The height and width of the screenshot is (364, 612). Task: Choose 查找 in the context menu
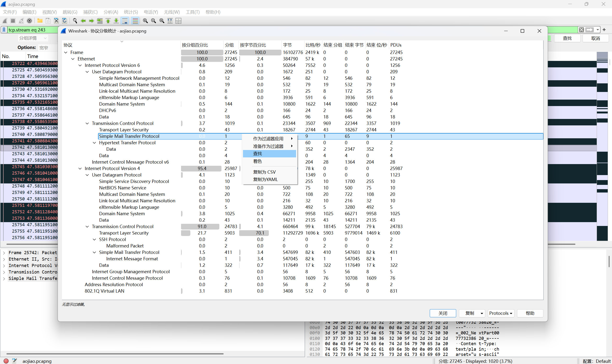(x=258, y=154)
